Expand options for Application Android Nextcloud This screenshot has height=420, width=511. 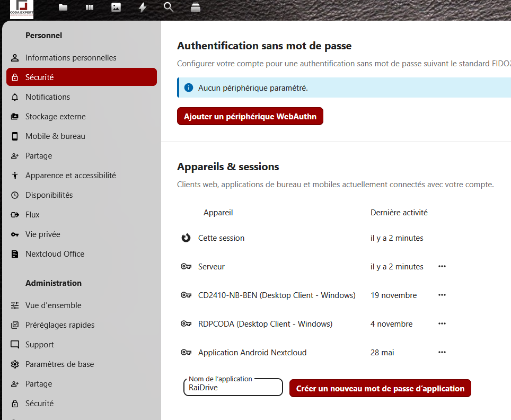[442, 352]
